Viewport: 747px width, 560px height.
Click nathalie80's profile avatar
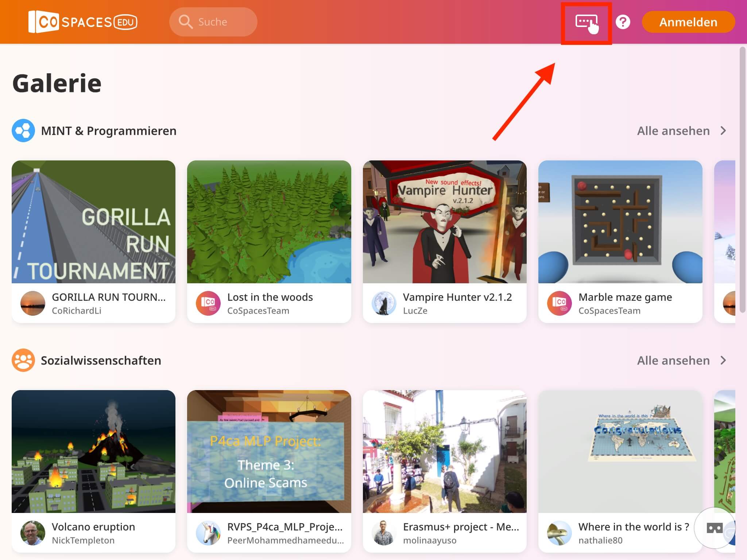[x=560, y=533]
